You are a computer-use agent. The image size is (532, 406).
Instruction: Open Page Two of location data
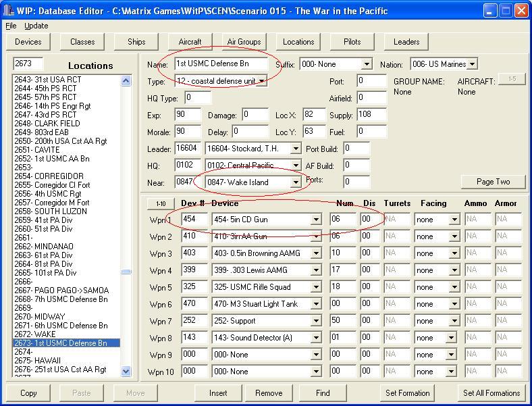coord(493,182)
